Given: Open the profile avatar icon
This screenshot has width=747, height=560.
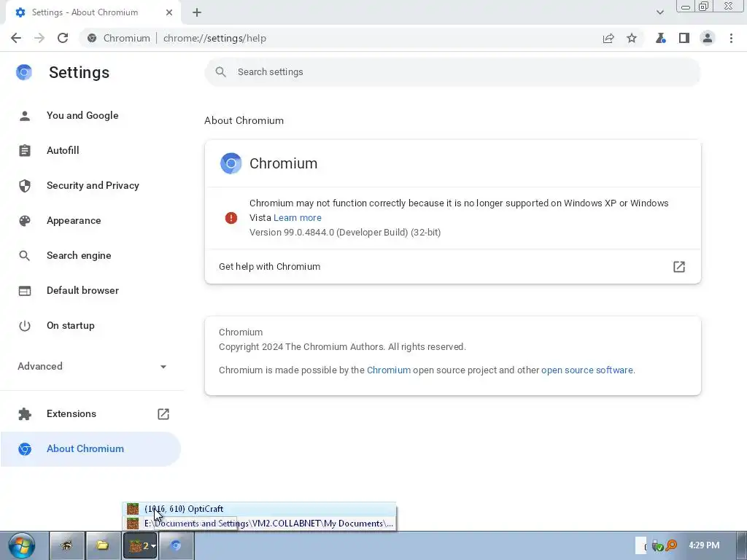Looking at the screenshot, I should pos(708,38).
